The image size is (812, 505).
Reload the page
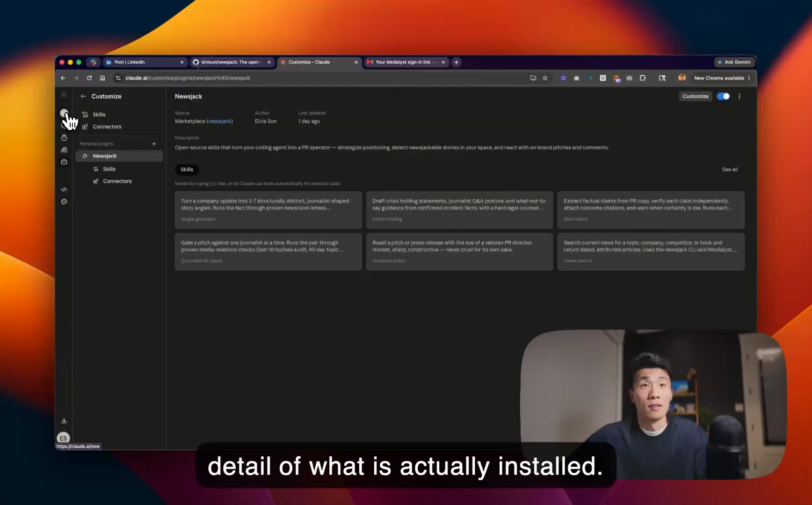tap(89, 78)
